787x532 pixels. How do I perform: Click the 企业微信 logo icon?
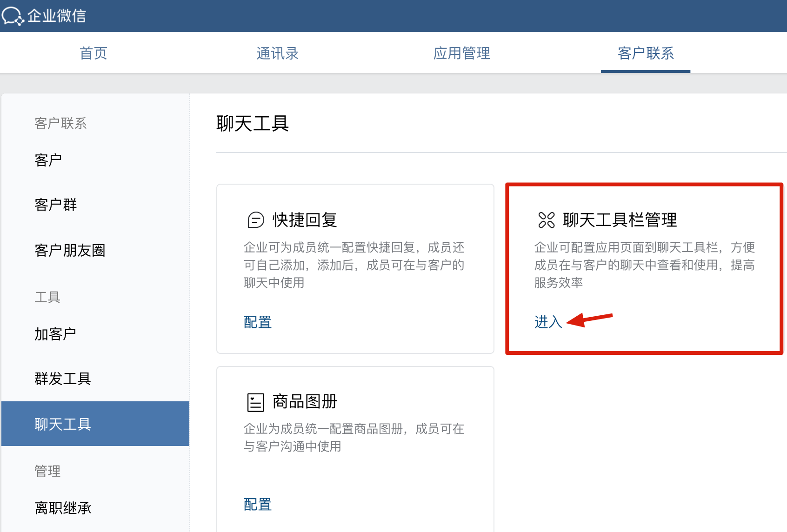[13, 16]
